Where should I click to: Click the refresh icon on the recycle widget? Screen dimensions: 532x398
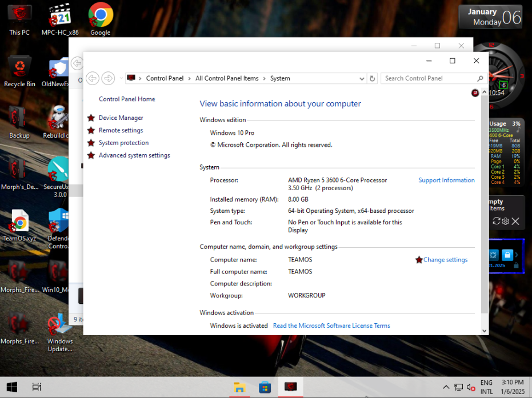[496, 222]
